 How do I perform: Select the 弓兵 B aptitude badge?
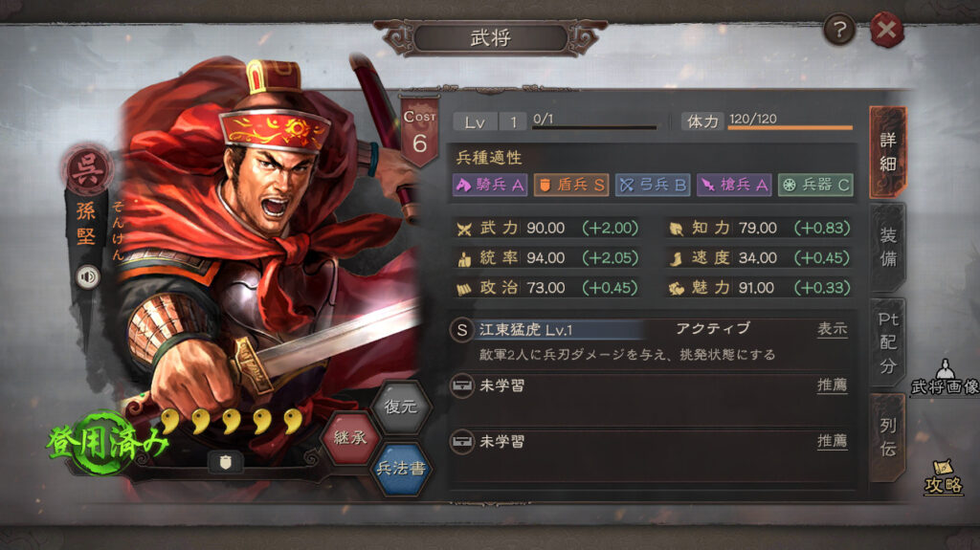653,185
